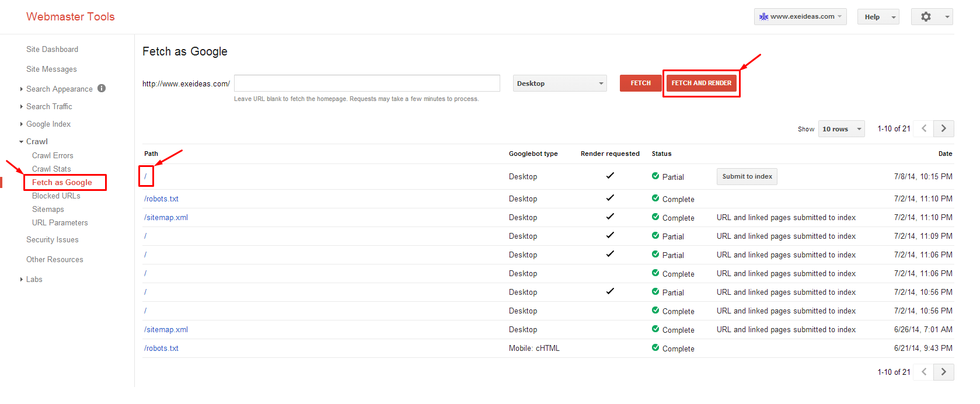Click next page arrow below table
Image resolution: width=980 pixels, height=404 pixels.
click(x=944, y=372)
